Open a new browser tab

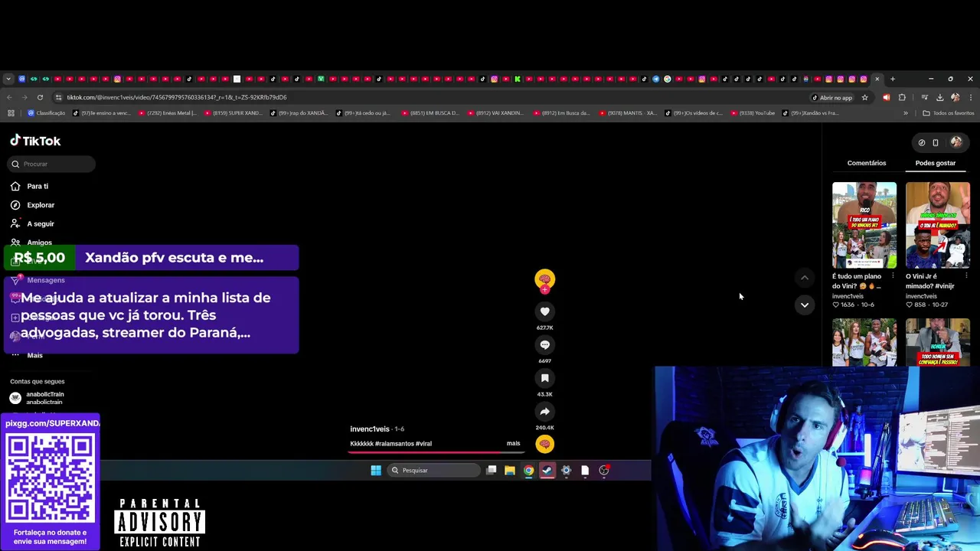pyautogui.click(x=892, y=79)
